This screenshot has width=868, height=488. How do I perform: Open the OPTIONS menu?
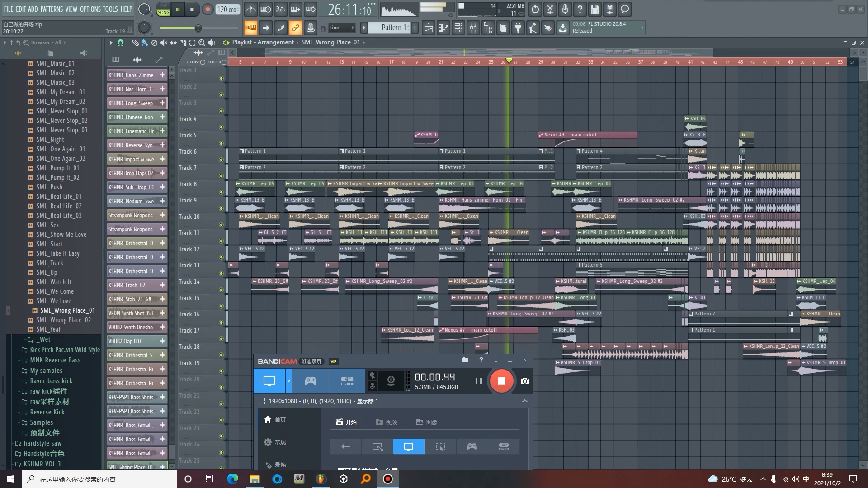click(x=90, y=9)
